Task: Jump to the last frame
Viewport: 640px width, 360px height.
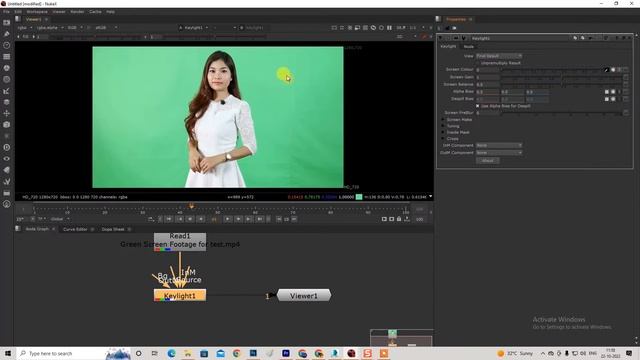Action: tap(260, 219)
